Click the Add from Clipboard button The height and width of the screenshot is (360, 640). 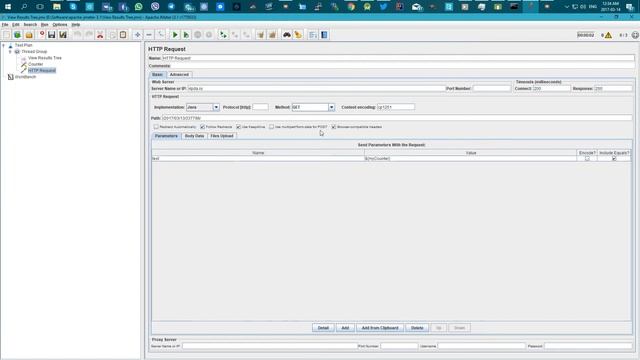pyautogui.click(x=380, y=328)
